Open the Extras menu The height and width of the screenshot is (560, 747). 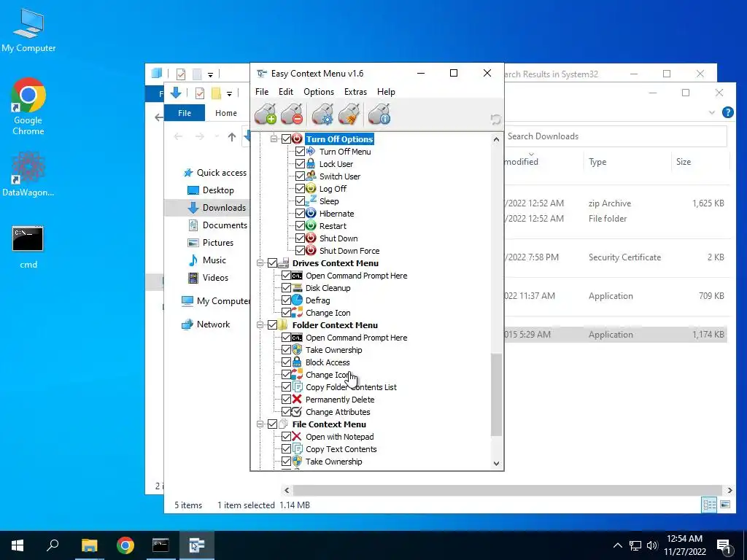tap(355, 92)
